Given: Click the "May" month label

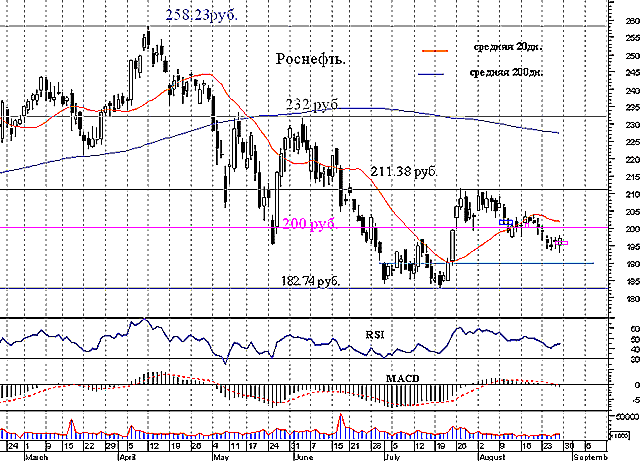Looking at the screenshot, I should (x=220, y=457).
